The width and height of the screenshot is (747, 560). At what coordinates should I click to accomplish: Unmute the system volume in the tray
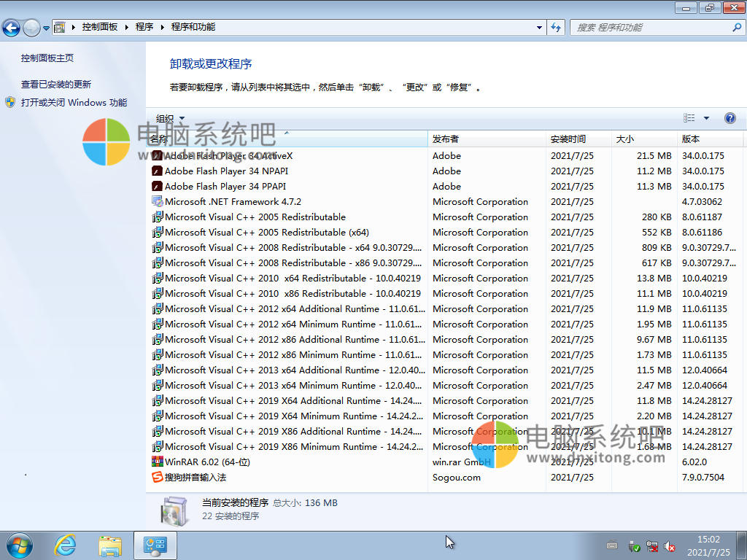[670, 545]
